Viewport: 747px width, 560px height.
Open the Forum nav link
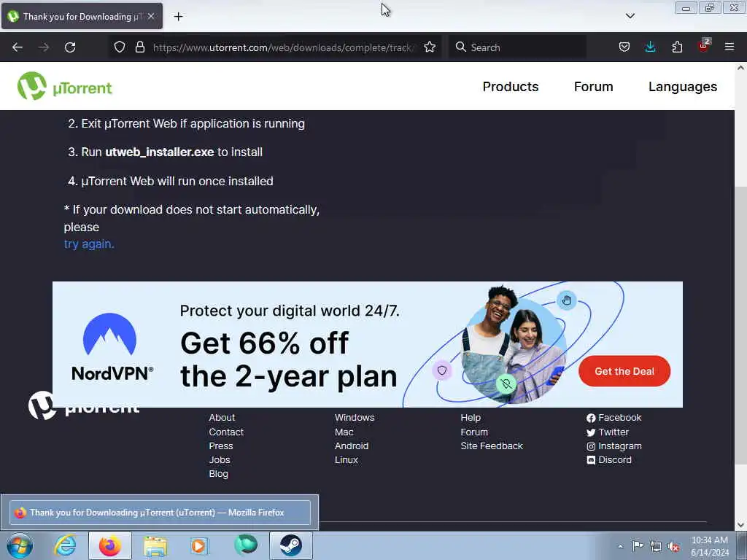[x=593, y=87]
